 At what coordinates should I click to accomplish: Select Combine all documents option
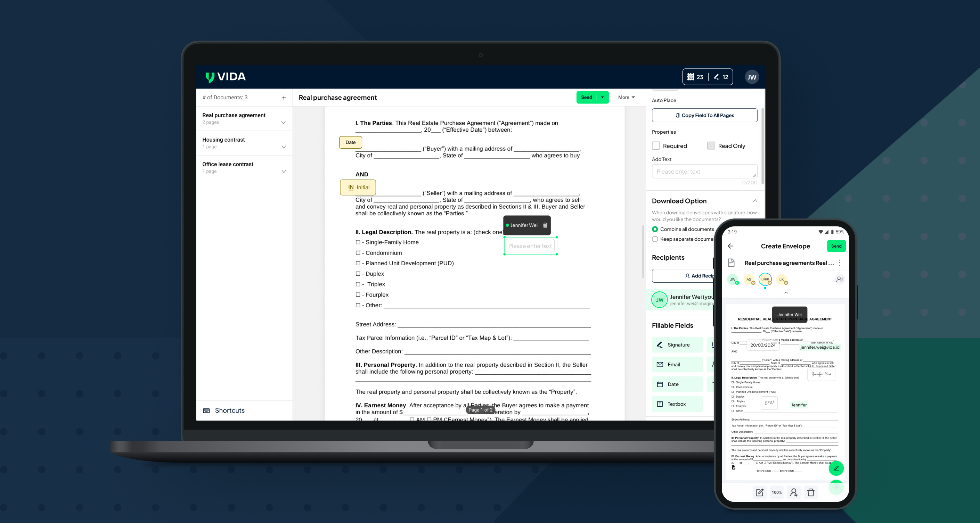(x=655, y=229)
